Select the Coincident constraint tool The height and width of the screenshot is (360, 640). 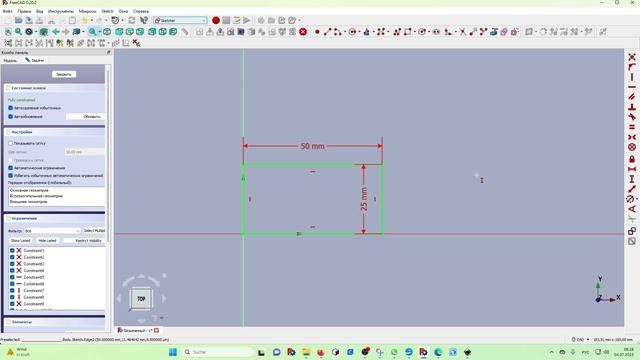pyautogui.click(x=632, y=57)
